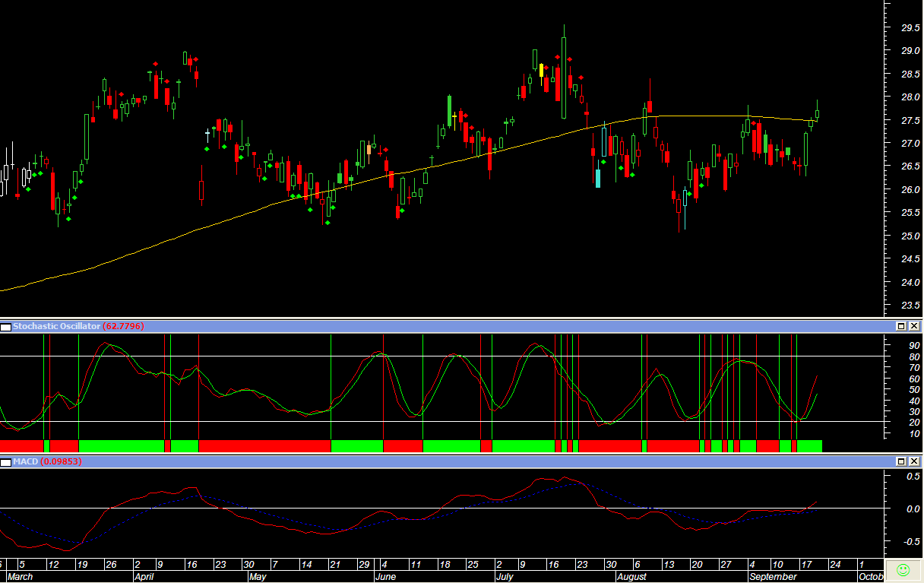924x583 pixels.
Task: Click the MACD value 0.09853
Action: [x=61, y=461]
